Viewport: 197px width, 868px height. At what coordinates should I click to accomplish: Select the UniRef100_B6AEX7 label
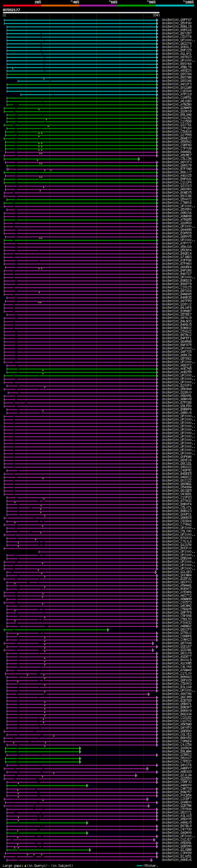coord(177,139)
